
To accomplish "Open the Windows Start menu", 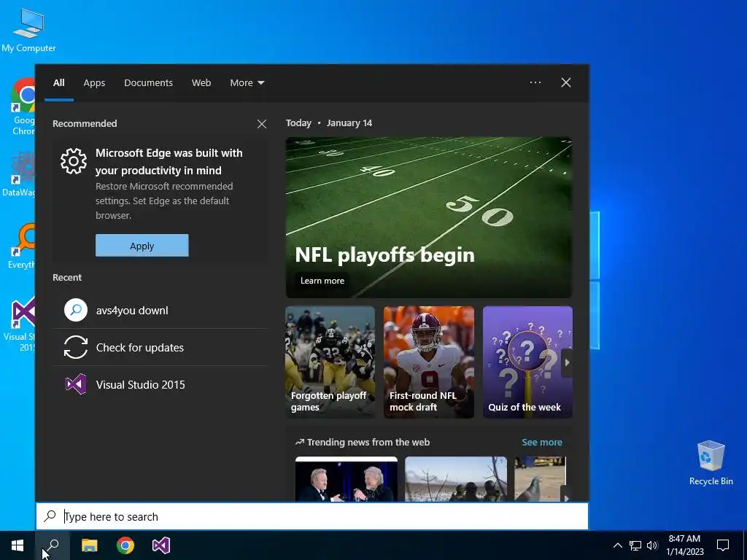I will pos(18,545).
